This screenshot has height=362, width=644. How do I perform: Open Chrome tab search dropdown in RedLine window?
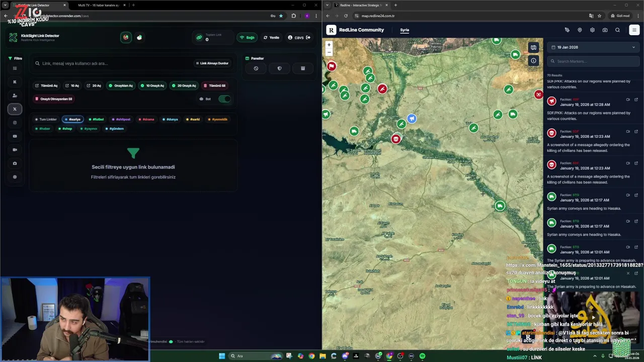click(x=328, y=5)
